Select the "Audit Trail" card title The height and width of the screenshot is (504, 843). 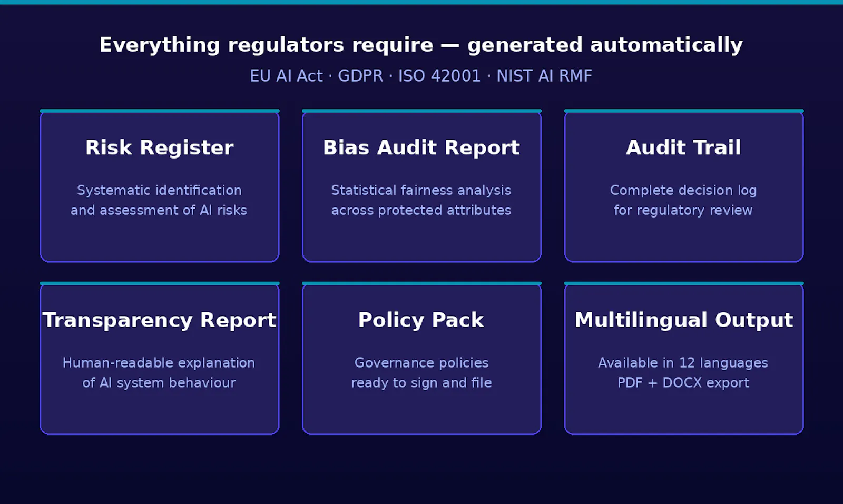(x=684, y=147)
